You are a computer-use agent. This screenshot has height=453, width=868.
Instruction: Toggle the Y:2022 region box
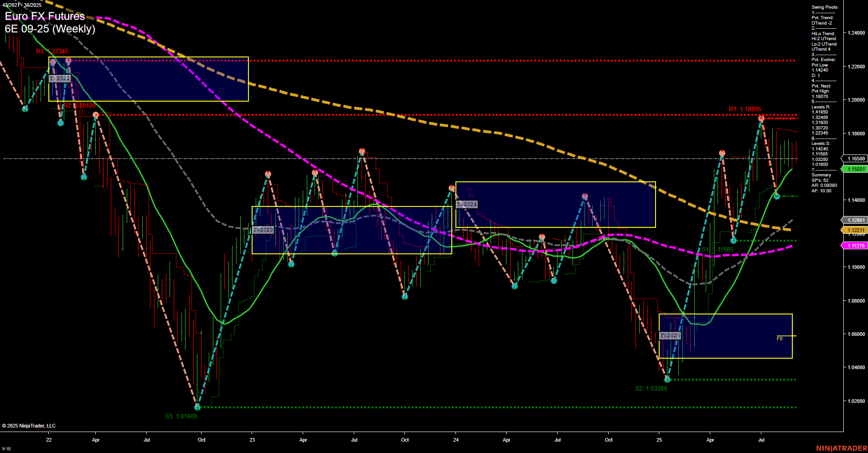[60, 78]
